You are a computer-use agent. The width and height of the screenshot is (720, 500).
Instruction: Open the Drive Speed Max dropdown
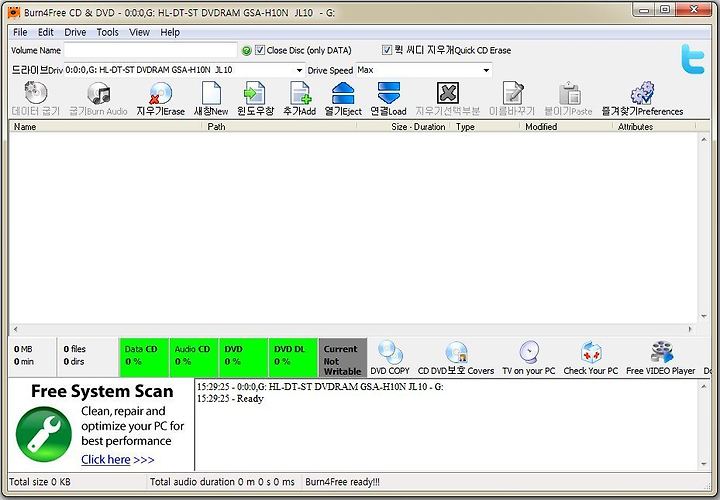[486, 71]
